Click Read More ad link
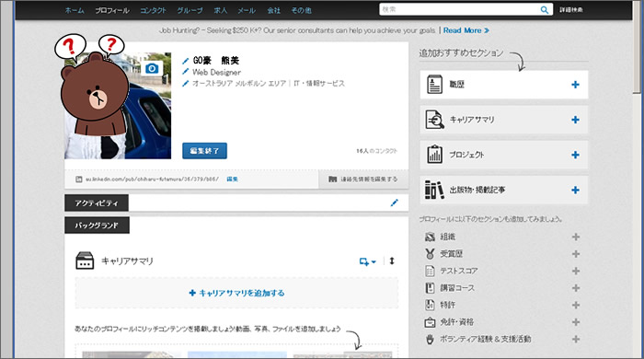This screenshot has height=359, width=644. click(466, 30)
